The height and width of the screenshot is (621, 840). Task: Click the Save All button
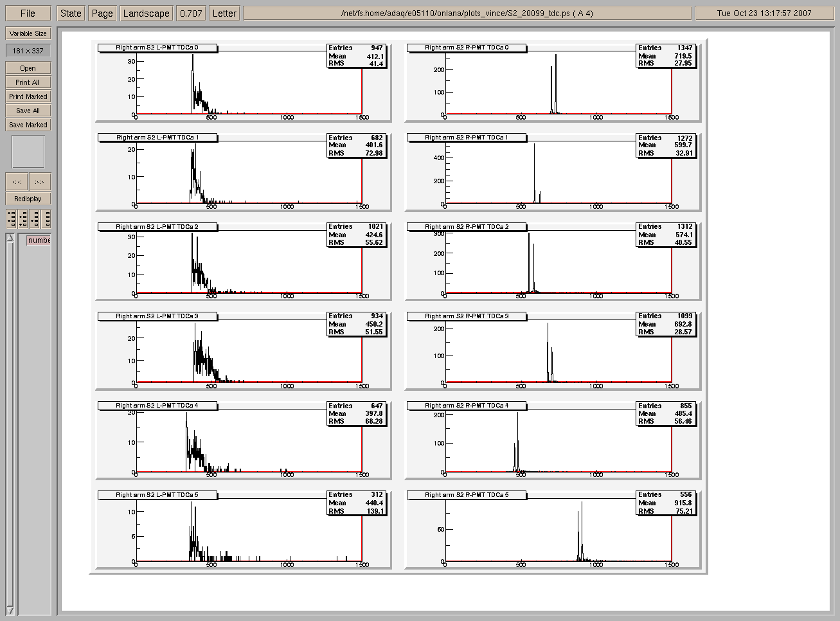coord(28,111)
